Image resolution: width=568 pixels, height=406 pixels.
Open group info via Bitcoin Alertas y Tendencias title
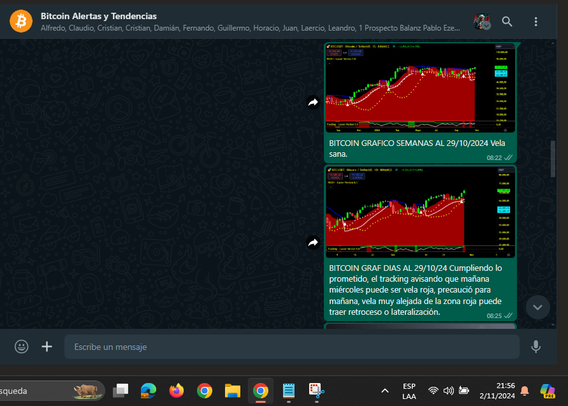click(x=99, y=16)
